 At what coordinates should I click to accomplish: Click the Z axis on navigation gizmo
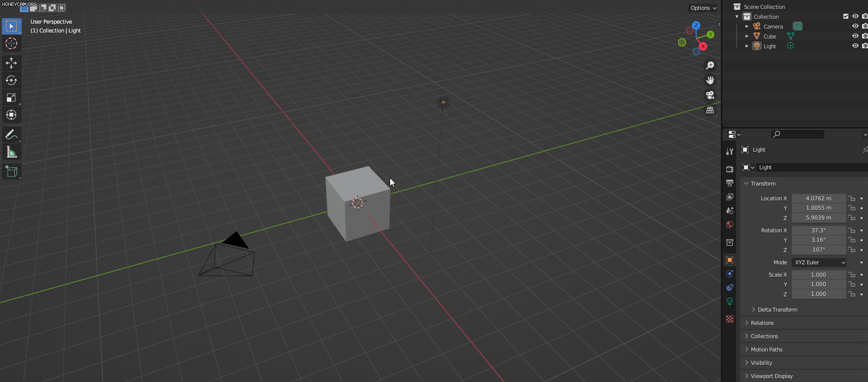[696, 25]
